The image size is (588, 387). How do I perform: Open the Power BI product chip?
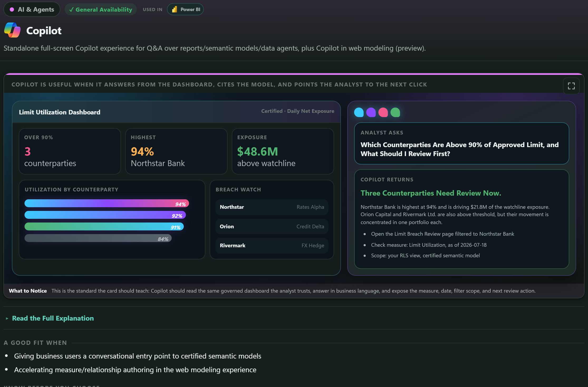coord(185,9)
